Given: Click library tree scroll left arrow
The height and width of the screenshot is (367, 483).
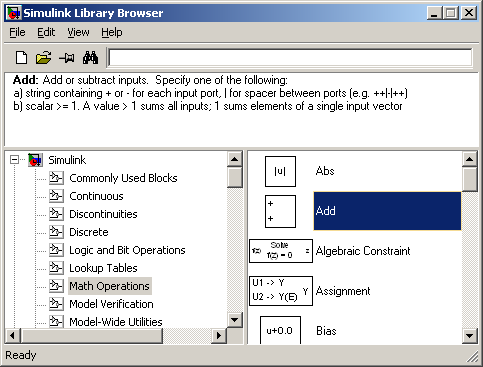Looking at the screenshot, I should (x=13, y=335).
